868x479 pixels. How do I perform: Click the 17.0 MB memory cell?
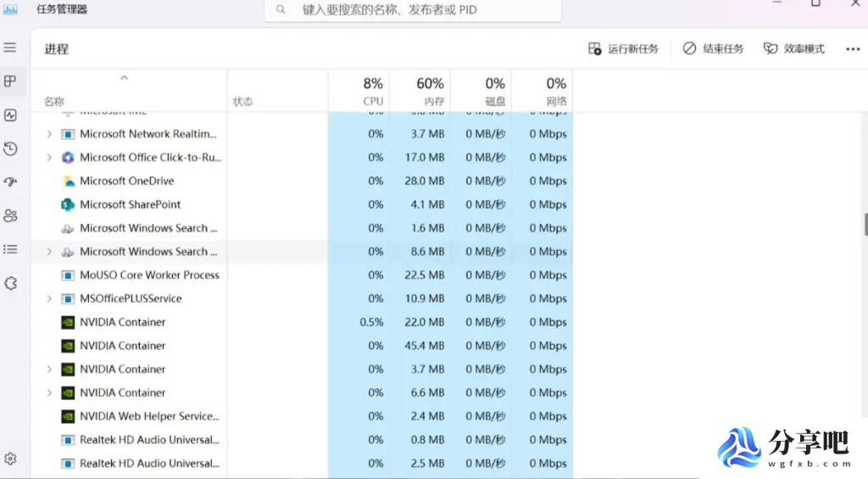tap(420, 158)
